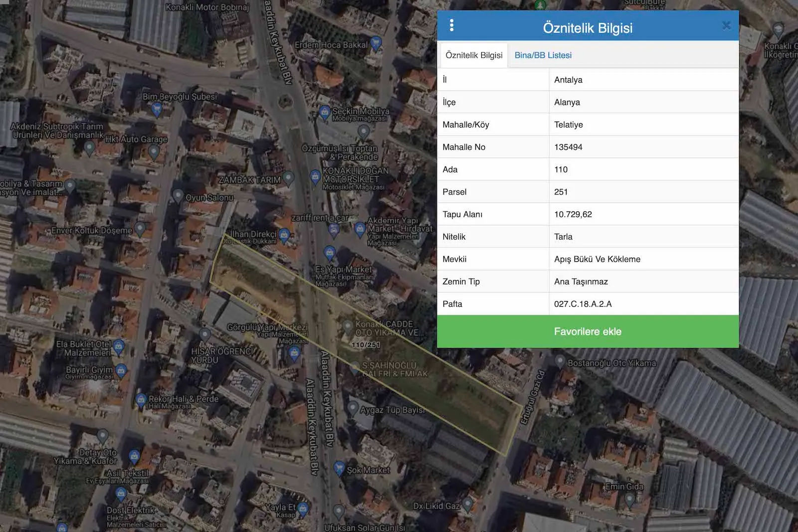The width and height of the screenshot is (798, 532).
Task: Switch to the Bina/BB Listesi tab
Action: click(543, 55)
